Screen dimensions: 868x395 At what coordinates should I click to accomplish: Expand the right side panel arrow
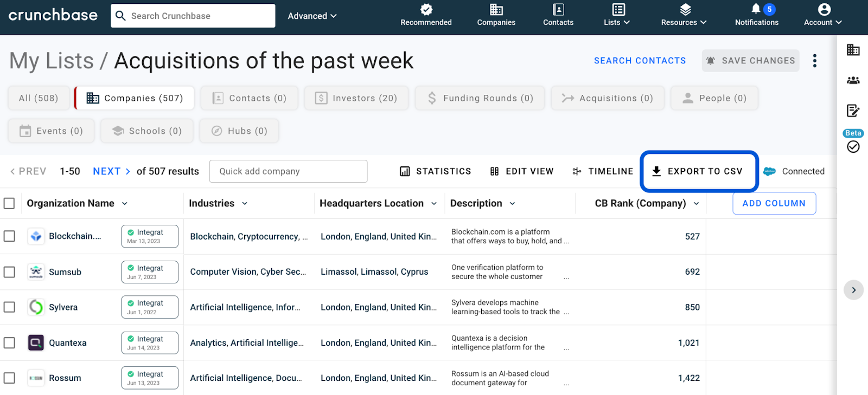point(853,290)
